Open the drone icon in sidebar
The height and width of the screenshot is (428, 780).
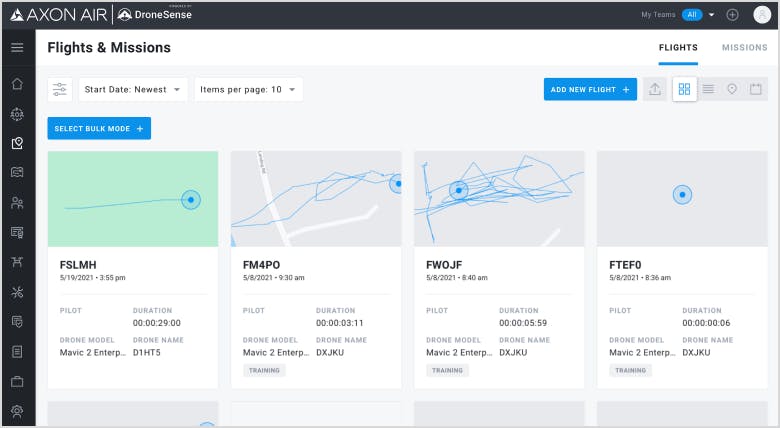coord(17,262)
